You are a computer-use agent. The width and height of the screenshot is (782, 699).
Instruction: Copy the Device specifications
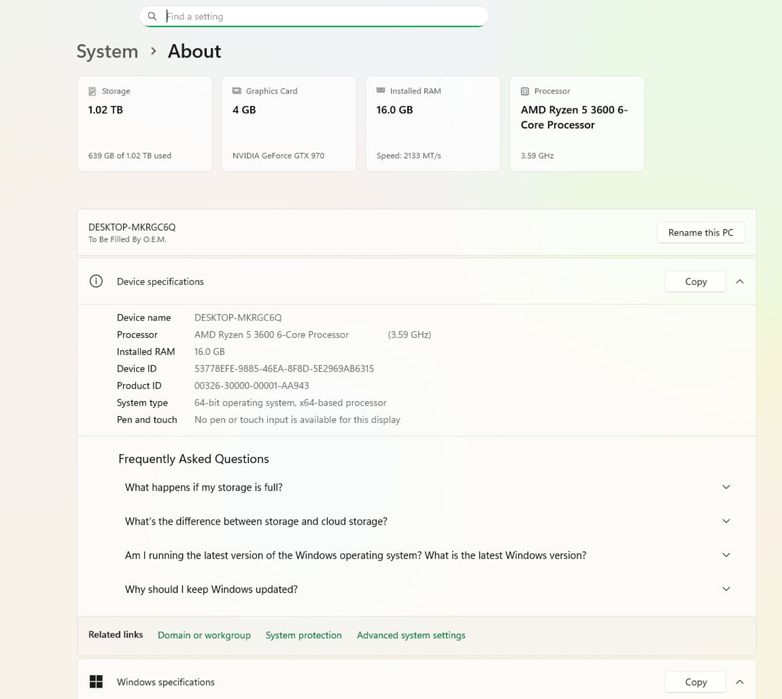pos(696,282)
